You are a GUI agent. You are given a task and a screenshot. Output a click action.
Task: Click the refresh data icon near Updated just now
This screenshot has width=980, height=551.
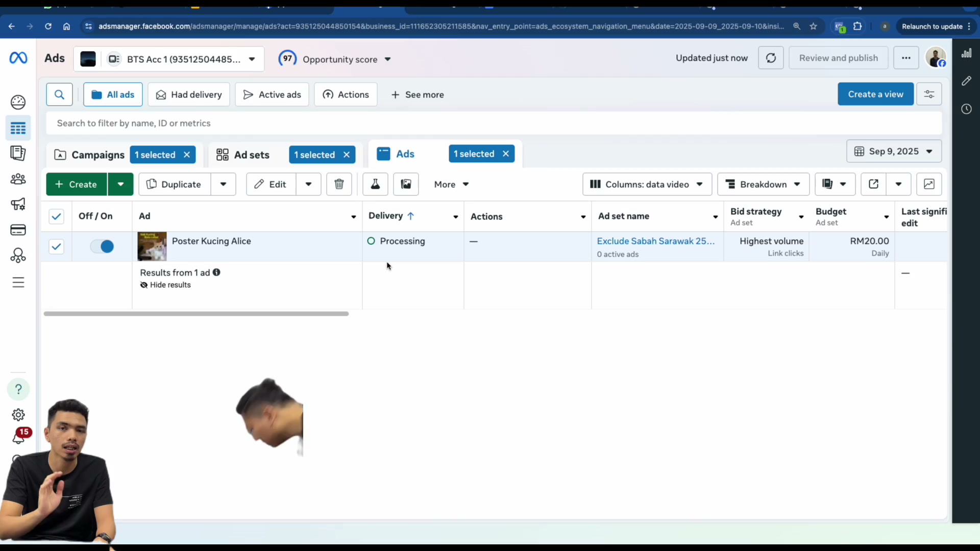coord(771,58)
